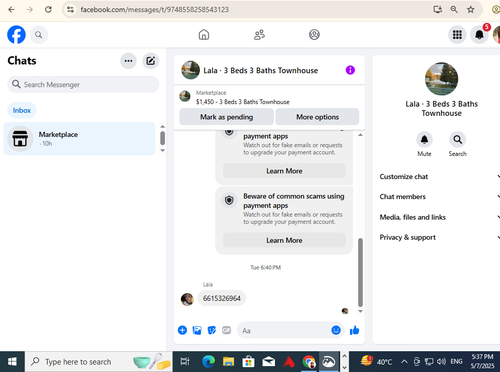Open the Friends icon in top navigation

[x=259, y=35]
